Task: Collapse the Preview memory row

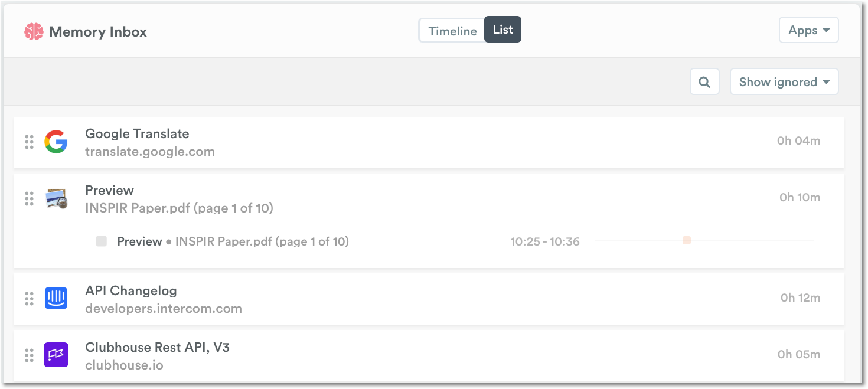Action: coord(429,199)
